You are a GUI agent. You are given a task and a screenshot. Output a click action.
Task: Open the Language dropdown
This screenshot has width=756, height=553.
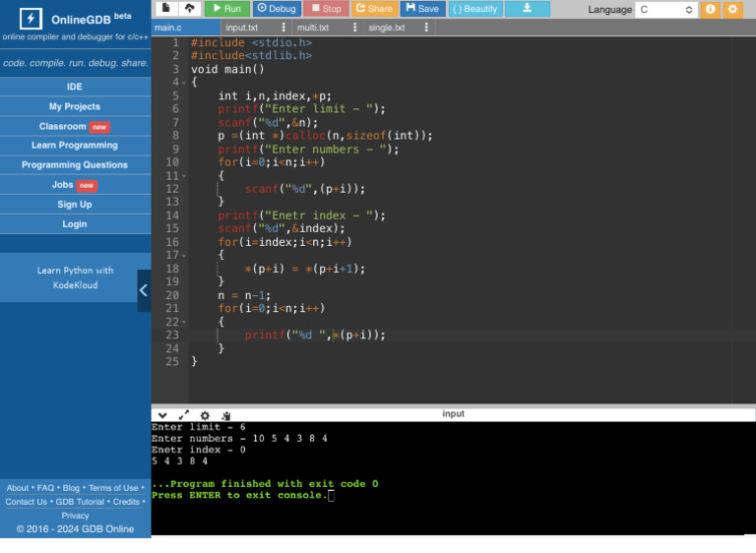click(x=665, y=9)
